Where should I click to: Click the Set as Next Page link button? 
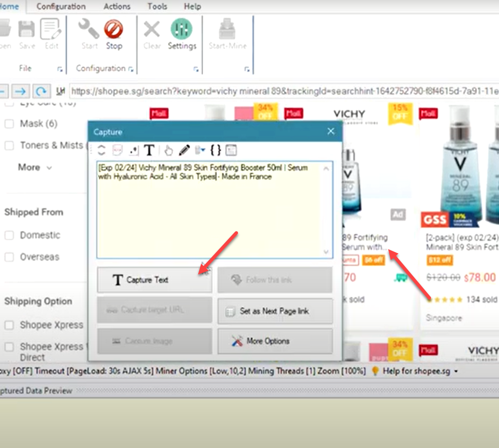pos(275,311)
